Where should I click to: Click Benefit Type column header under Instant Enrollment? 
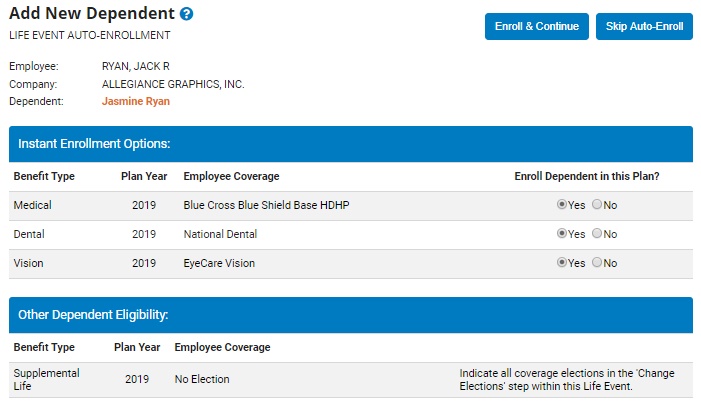click(44, 177)
